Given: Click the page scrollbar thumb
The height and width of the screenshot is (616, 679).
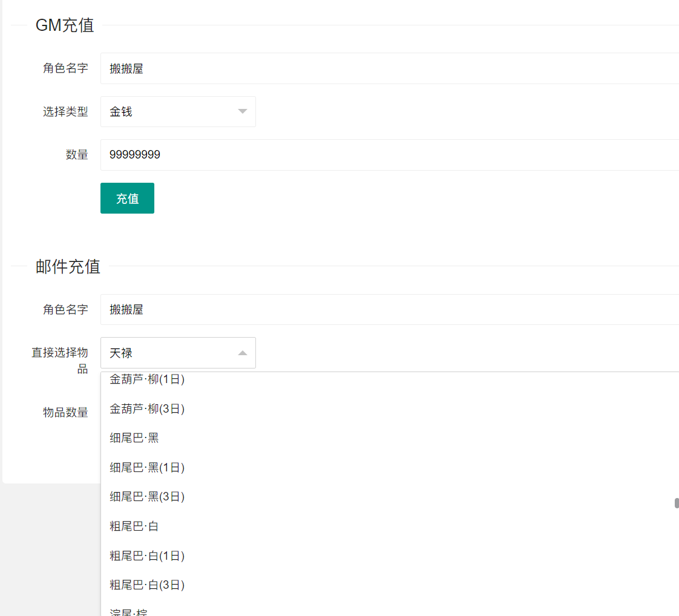Looking at the screenshot, I should pyautogui.click(x=677, y=503).
